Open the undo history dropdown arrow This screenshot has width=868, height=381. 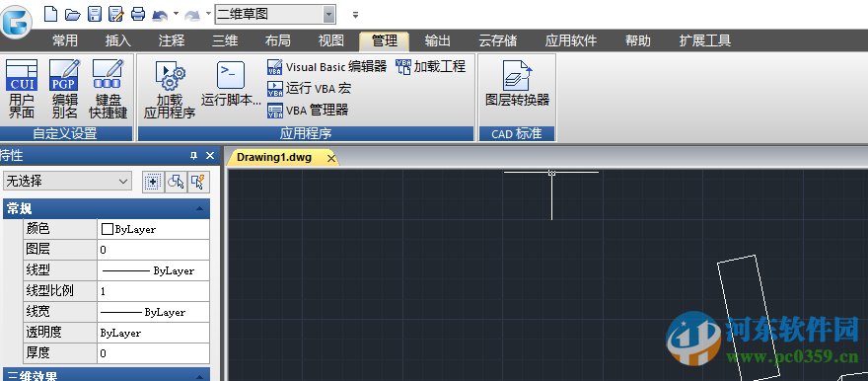[x=176, y=14]
